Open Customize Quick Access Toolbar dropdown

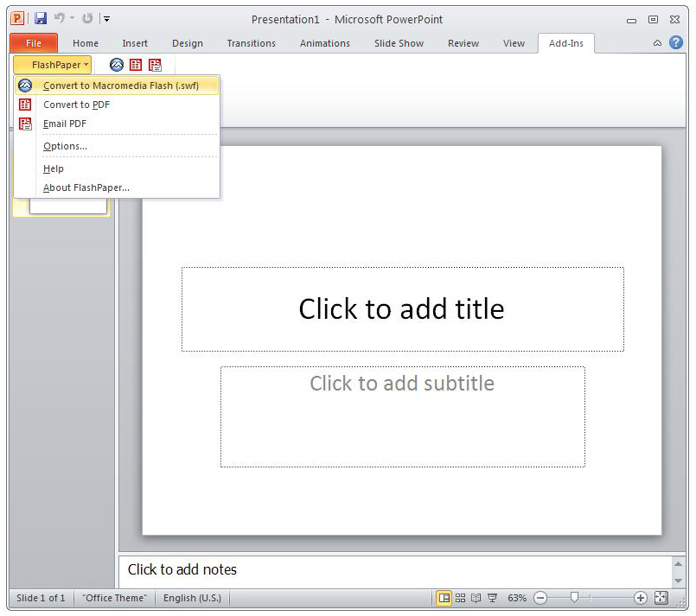[106, 19]
